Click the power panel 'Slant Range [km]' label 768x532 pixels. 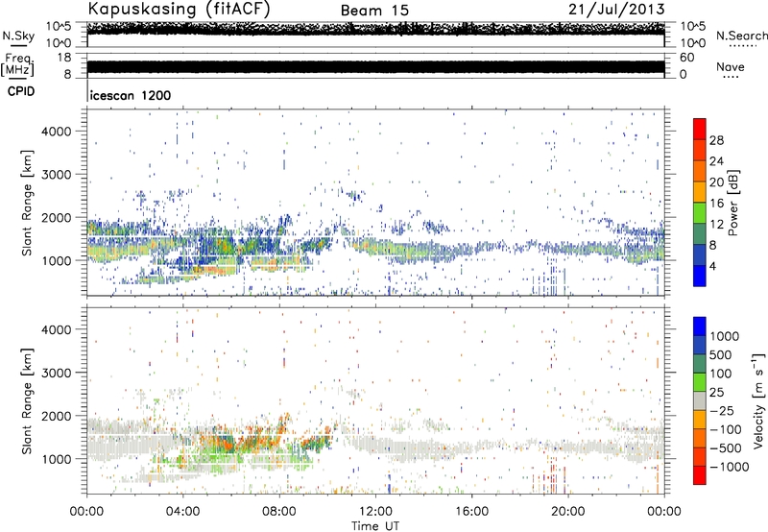click(x=27, y=203)
